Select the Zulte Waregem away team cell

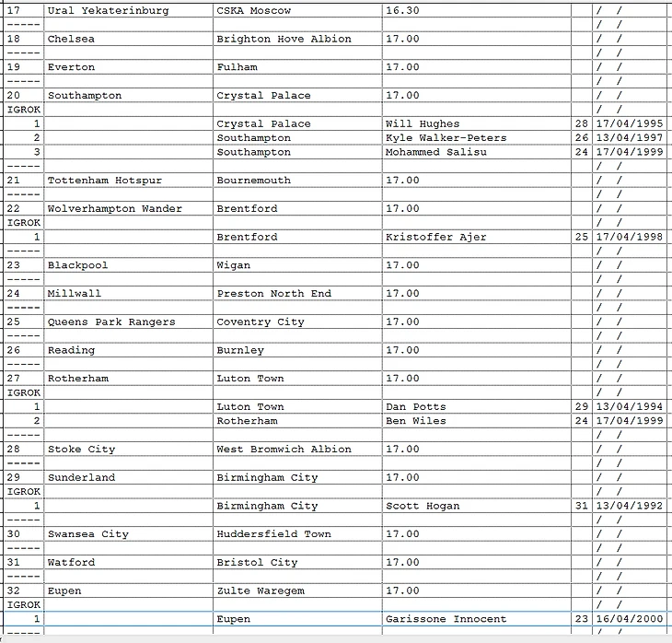tap(261, 590)
